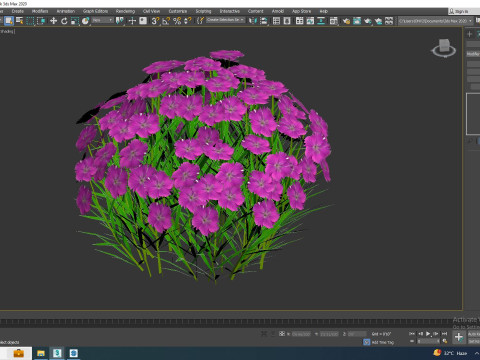Screen dimensions: 480x360
Task: Click Select and Manipulate crosshair icon
Action: tap(132, 21)
